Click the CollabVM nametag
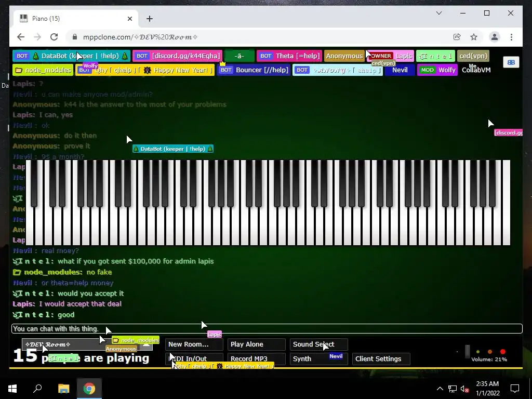 (476, 70)
